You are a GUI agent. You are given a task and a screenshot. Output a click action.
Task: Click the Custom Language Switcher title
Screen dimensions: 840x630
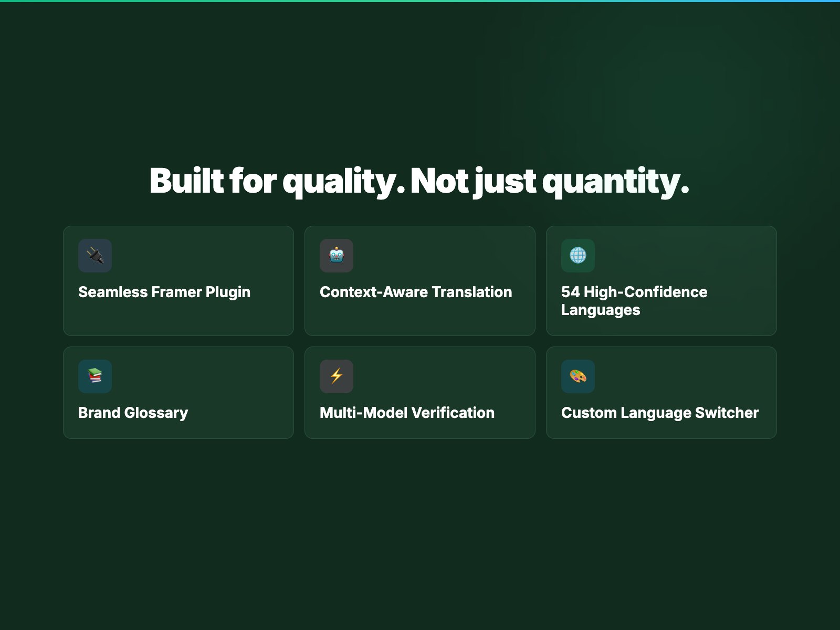660,413
